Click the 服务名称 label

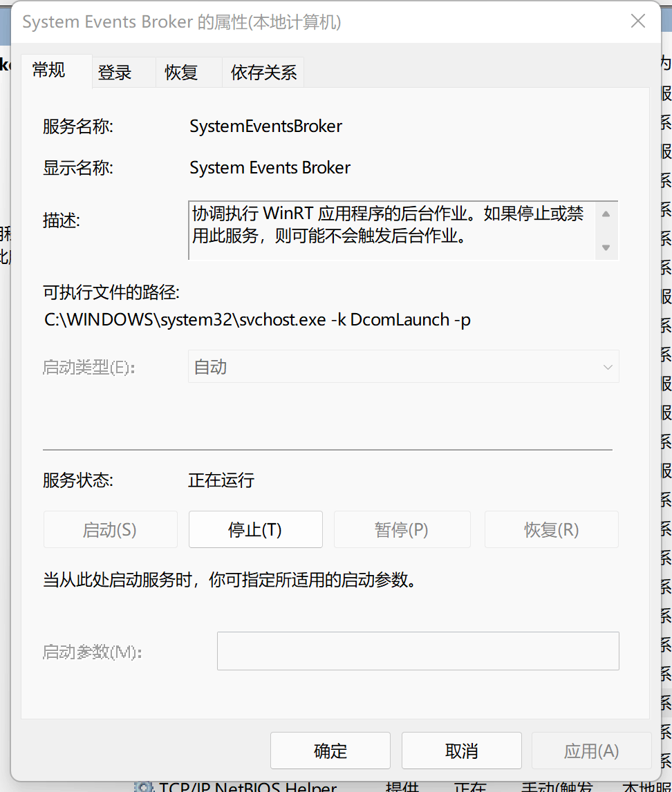[x=78, y=126]
